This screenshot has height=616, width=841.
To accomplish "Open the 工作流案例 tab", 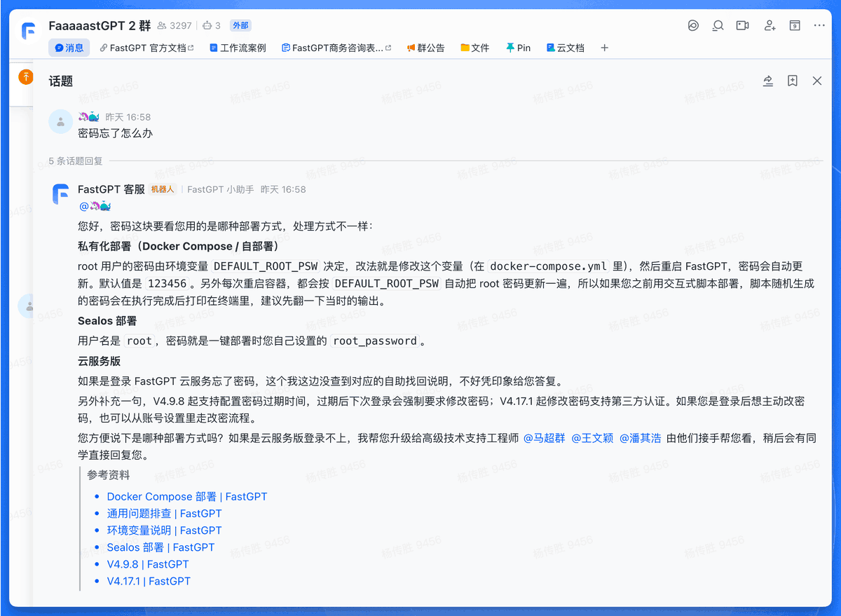I will point(238,48).
